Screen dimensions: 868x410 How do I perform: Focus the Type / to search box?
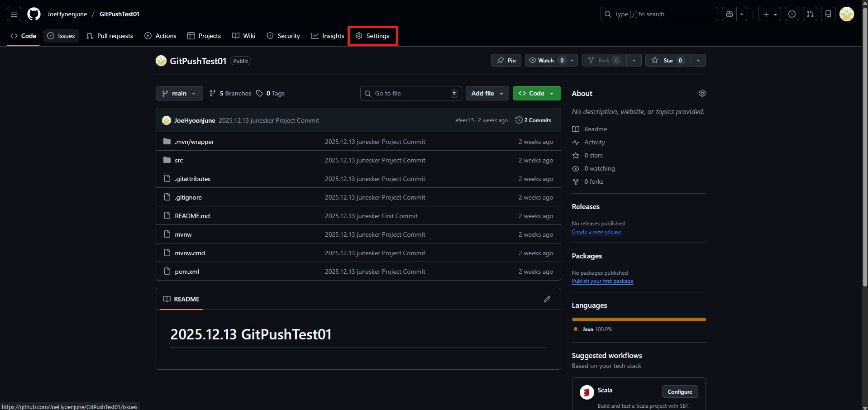659,14
